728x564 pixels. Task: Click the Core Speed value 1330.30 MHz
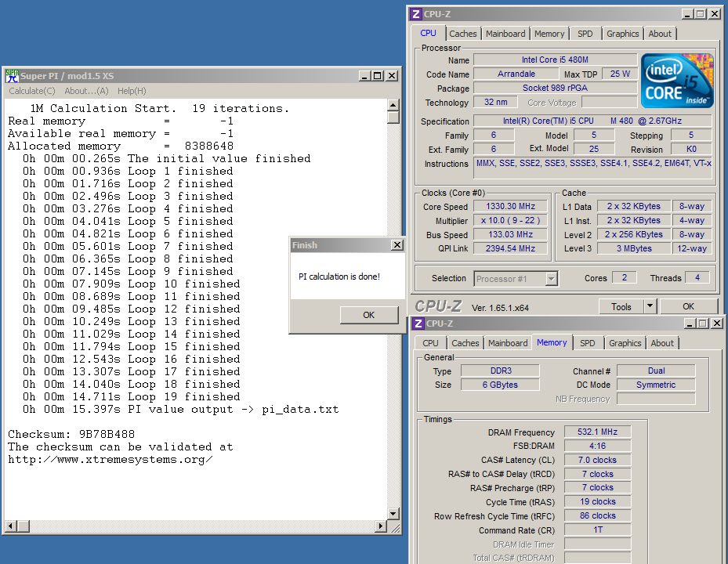click(510, 207)
